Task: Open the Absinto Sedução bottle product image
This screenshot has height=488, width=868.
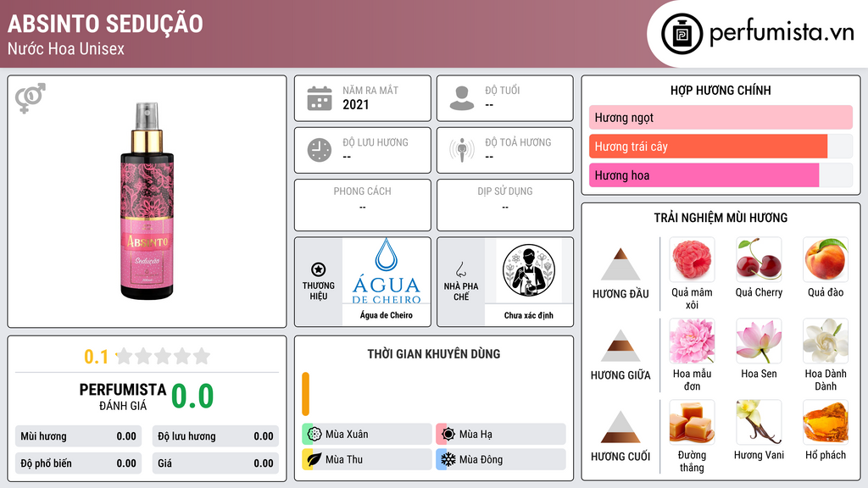Action: point(147,201)
